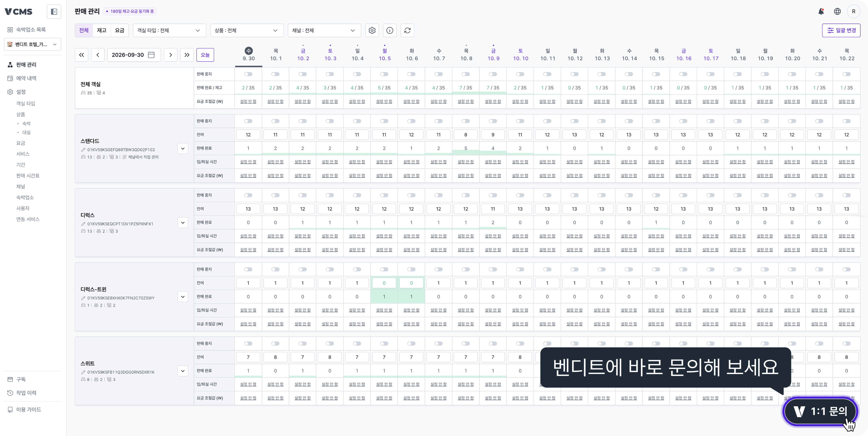The width and height of the screenshot is (868, 436).
Task: Open 설정 in sidebar
Action: pyautogui.click(x=21, y=92)
